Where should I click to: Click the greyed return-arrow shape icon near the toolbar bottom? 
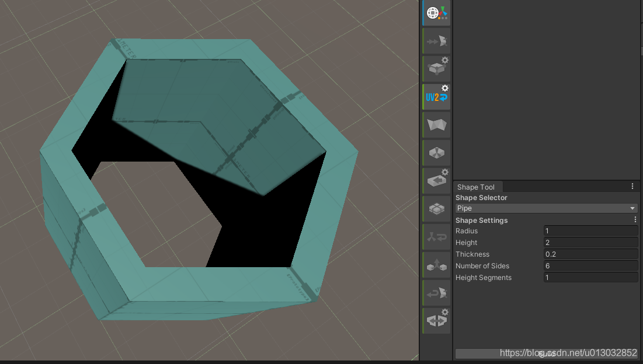click(436, 293)
